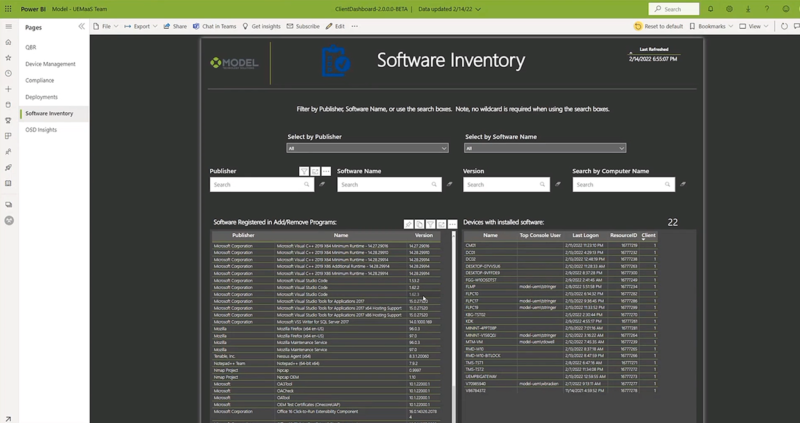
Task: Click Get insights
Action: (x=261, y=26)
